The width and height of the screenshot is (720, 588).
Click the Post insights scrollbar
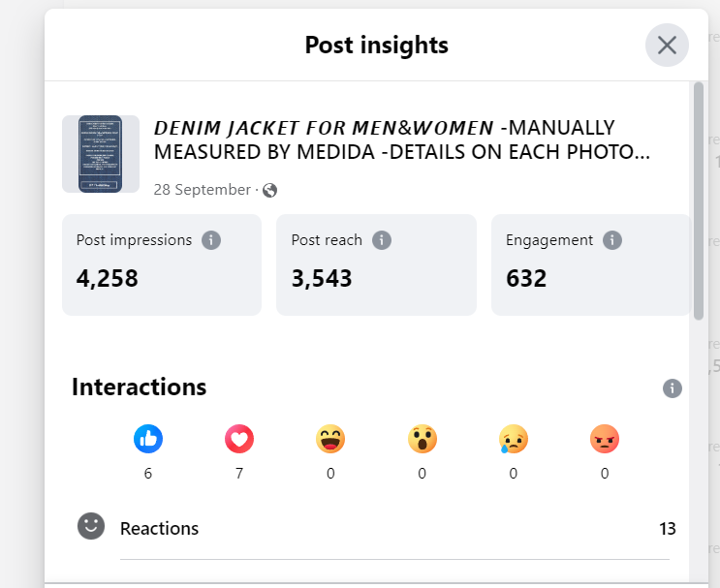[699, 201]
